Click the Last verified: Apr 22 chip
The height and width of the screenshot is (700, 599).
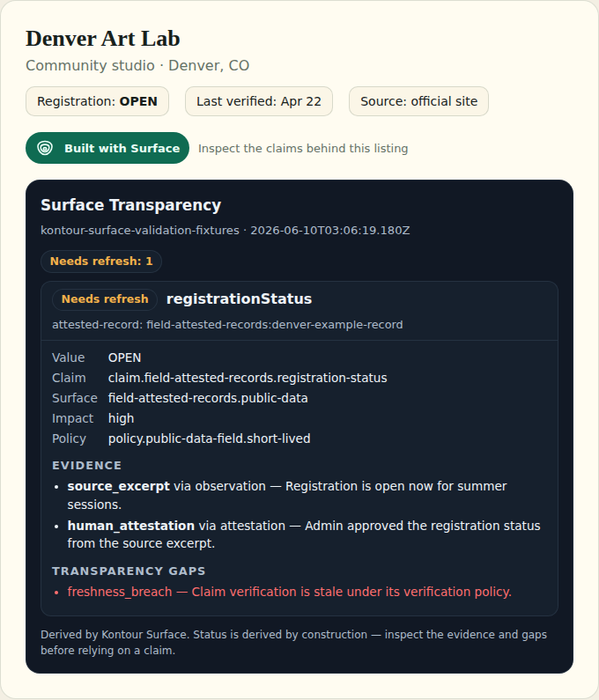[259, 101]
